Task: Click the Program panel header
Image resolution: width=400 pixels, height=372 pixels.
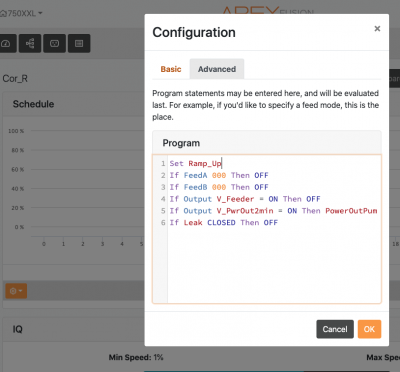Action: [x=267, y=143]
